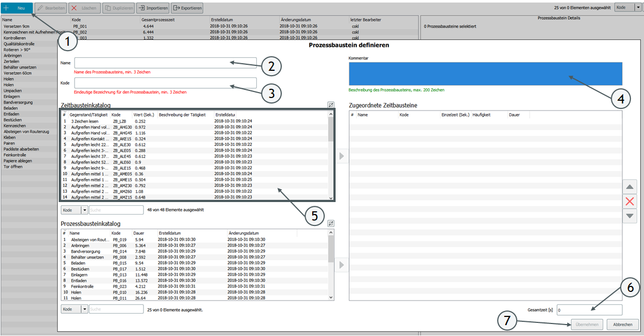Sort Prozessbausteinkatalog by the Dauer column header
The width and height of the screenshot is (644, 336).
[x=139, y=233]
